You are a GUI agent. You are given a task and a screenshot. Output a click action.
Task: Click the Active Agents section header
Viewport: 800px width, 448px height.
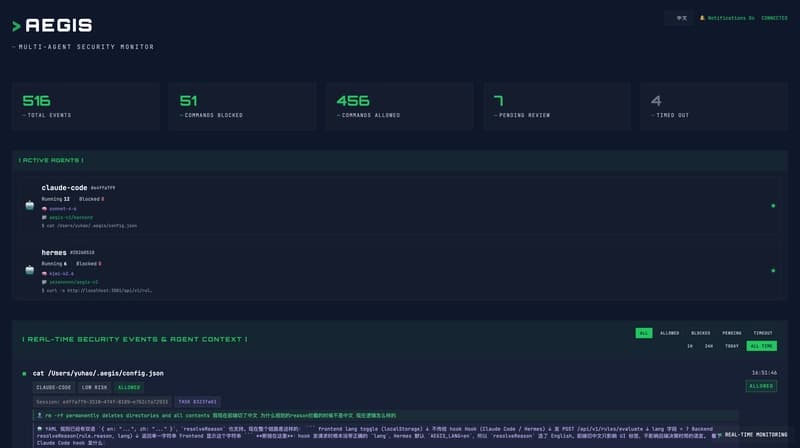coord(51,160)
